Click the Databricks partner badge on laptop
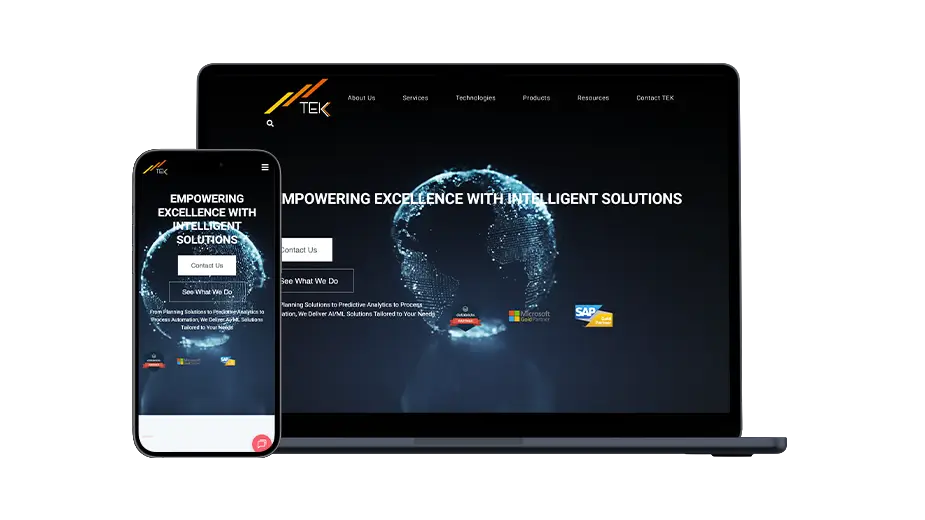Screen dimensions: 925x520 tap(466, 317)
